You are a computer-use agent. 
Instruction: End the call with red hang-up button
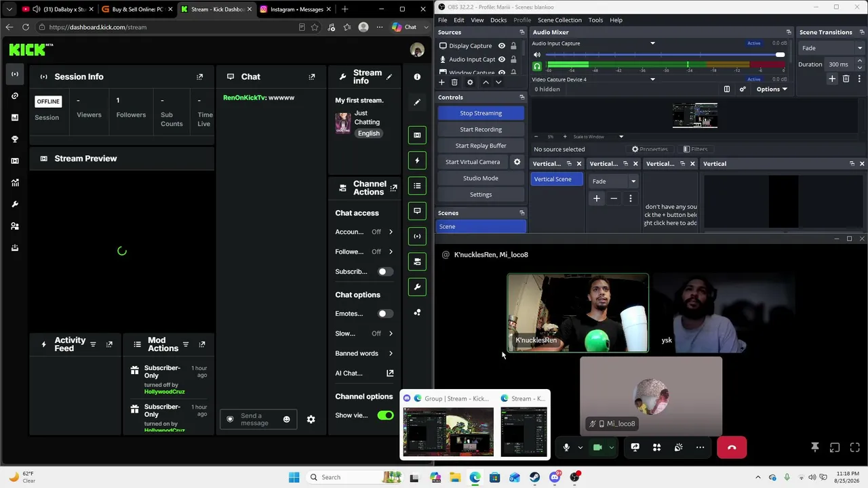732,447
